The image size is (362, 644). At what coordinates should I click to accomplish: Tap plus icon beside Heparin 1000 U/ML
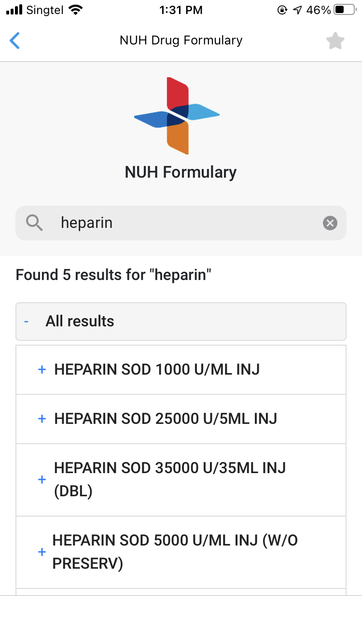pyautogui.click(x=42, y=370)
